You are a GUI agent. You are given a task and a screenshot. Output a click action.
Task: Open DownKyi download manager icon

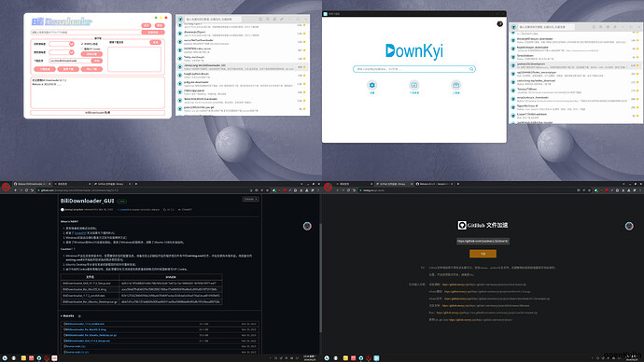tap(414, 85)
